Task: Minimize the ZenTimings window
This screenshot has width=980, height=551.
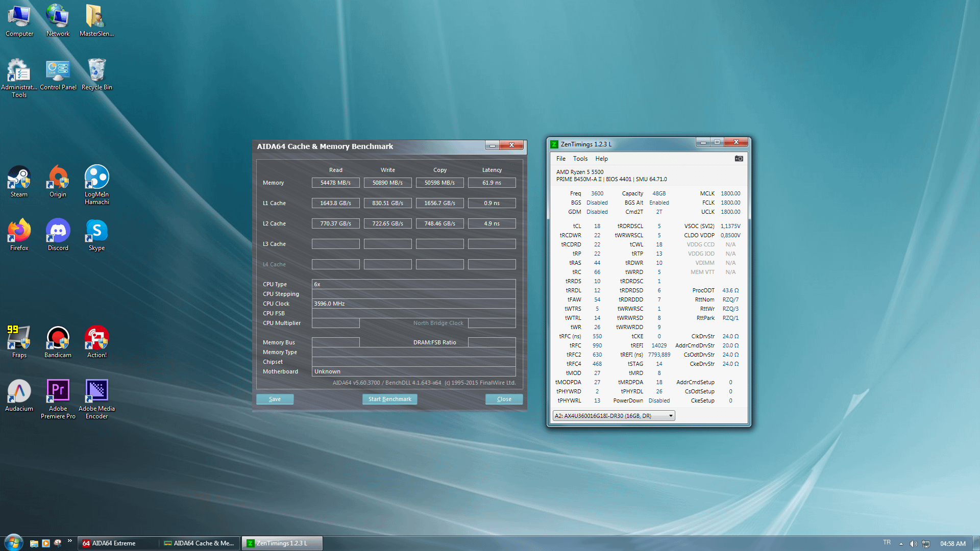Action: pos(703,142)
